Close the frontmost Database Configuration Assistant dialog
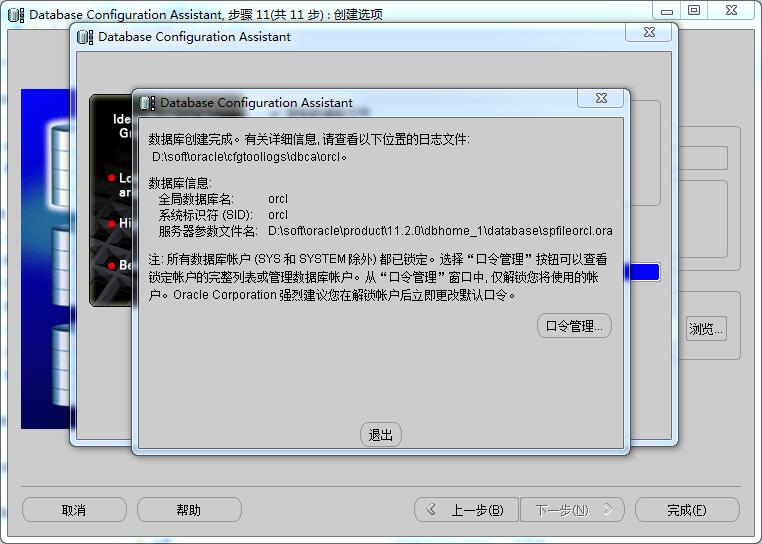 (601, 98)
